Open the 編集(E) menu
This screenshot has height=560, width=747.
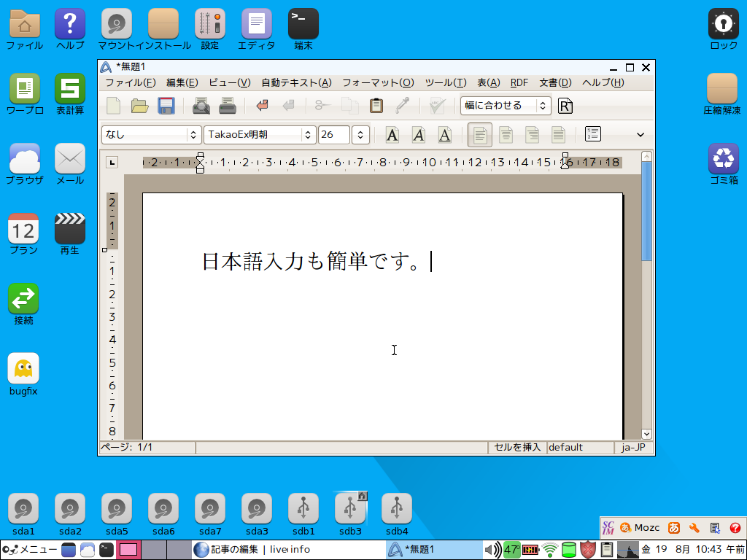[182, 83]
